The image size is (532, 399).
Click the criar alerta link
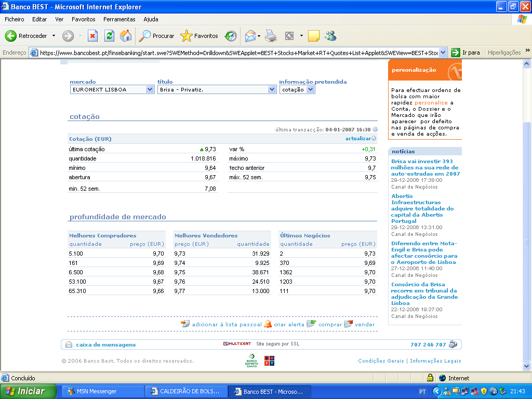tap(289, 324)
